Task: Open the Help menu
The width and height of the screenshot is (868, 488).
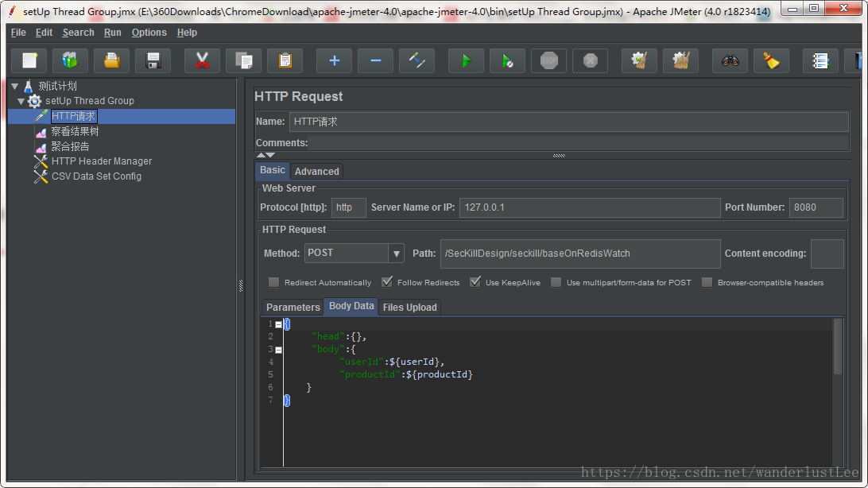Action: 187,33
